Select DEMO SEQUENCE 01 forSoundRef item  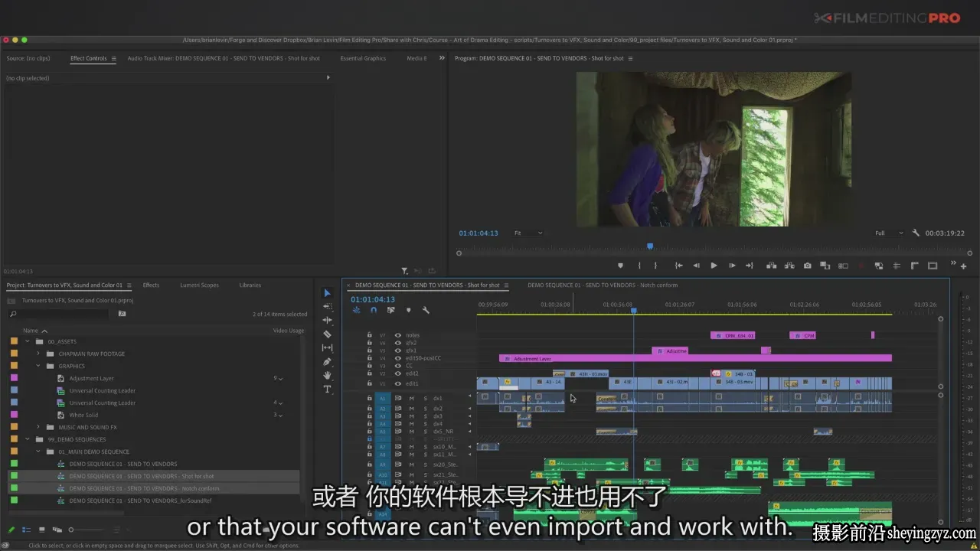[x=140, y=500]
